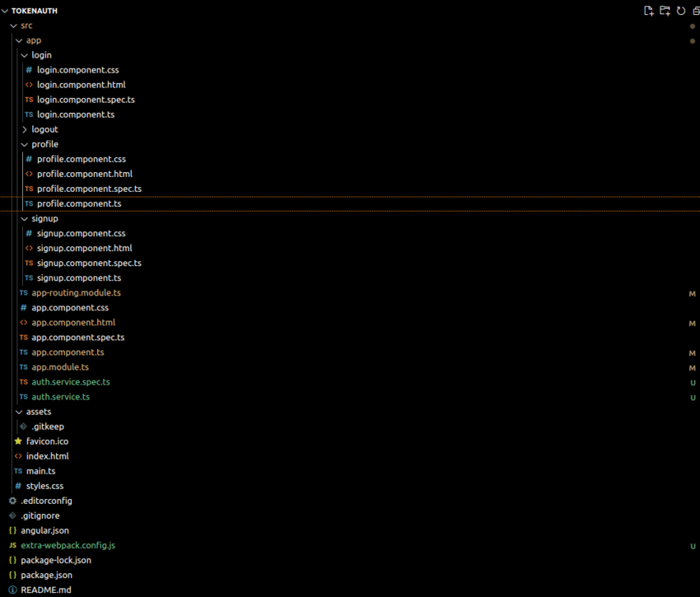The width and height of the screenshot is (700, 597).
Task: Click the M status badge beside app.module.ts
Action: click(x=692, y=368)
